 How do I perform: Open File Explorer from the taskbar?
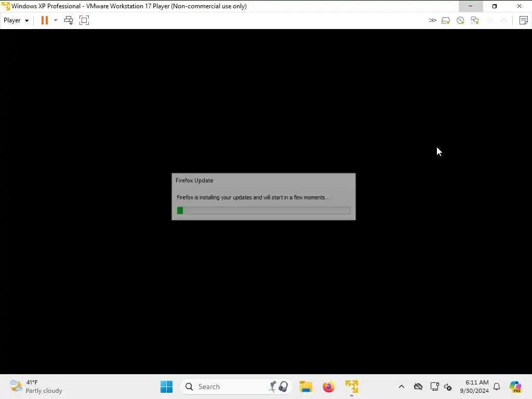(305, 387)
